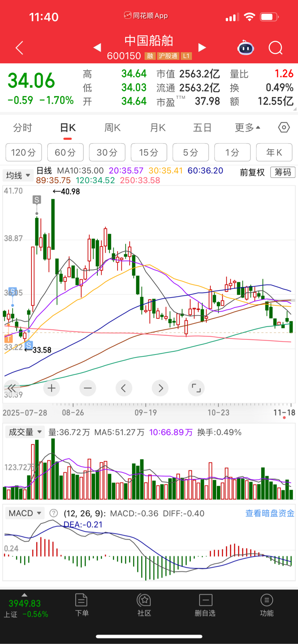This screenshot has height=644, width=298.
Task: Tap the 11-18 date label
Action: tap(284, 412)
